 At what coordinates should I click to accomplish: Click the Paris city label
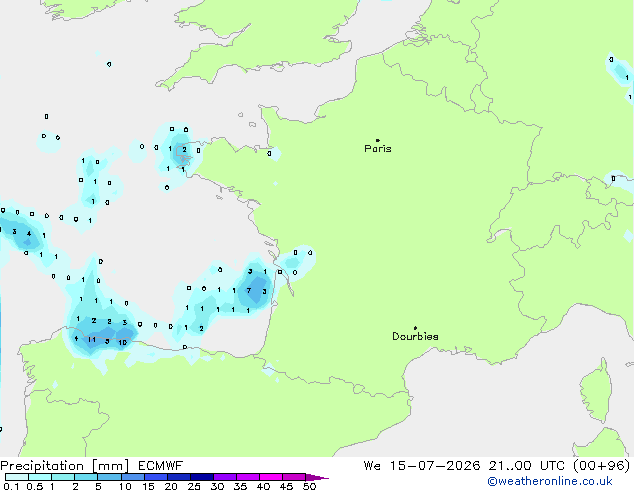tap(378, 149)
